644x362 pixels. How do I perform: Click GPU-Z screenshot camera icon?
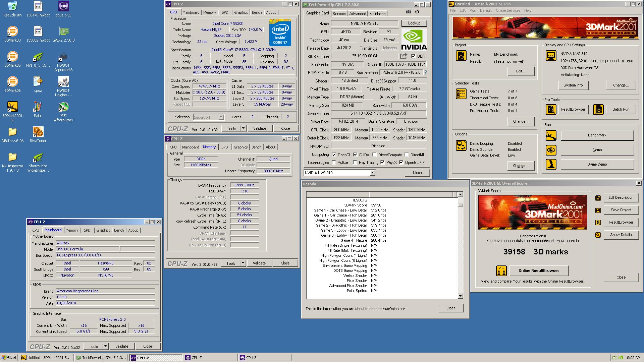pyautogui.click(x=408, y=12)
